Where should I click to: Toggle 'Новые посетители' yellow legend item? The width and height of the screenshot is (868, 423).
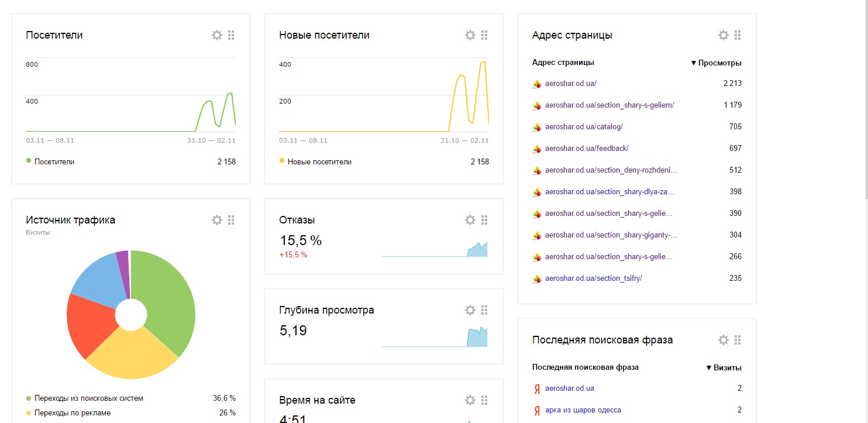pyautogui.click(x=315, y=161)
